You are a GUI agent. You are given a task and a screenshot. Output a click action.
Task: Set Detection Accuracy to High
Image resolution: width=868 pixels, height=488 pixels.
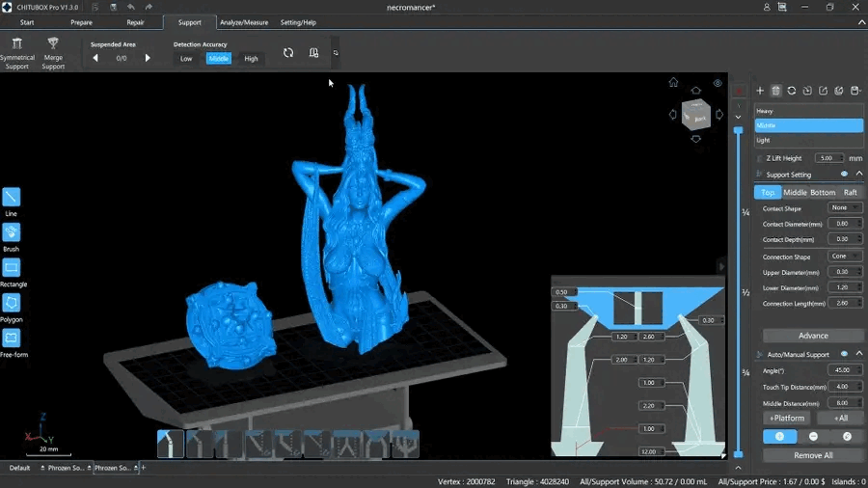pyautogui.click(x=251, y=59)
